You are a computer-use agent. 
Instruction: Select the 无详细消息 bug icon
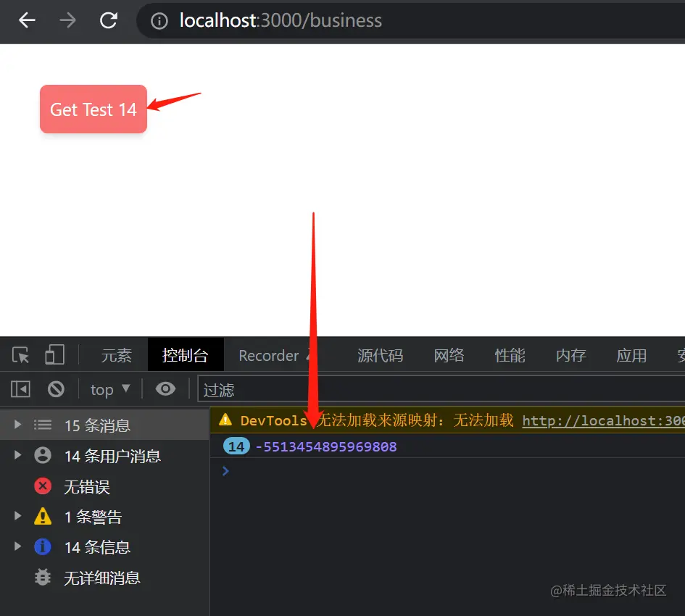[43, 577]
